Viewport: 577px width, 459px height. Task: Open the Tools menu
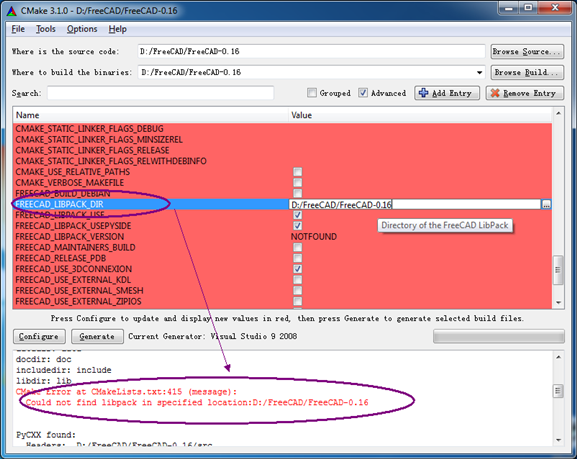pyautogui.click(x=46, y=29)
